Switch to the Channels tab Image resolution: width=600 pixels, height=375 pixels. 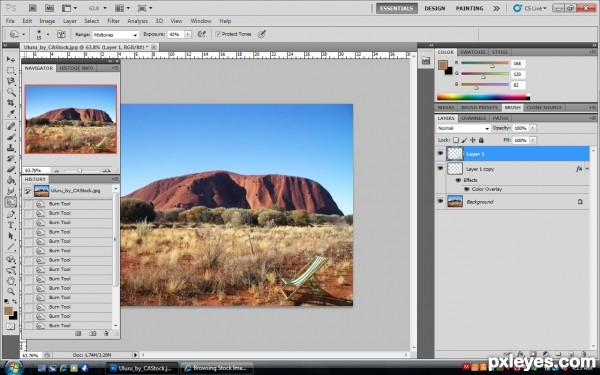click(473, 118)
